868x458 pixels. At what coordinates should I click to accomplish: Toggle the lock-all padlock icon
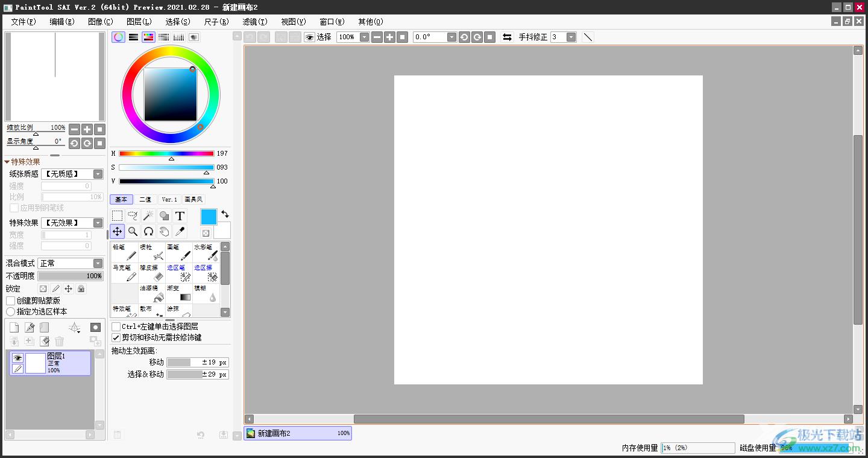point(81,289)
